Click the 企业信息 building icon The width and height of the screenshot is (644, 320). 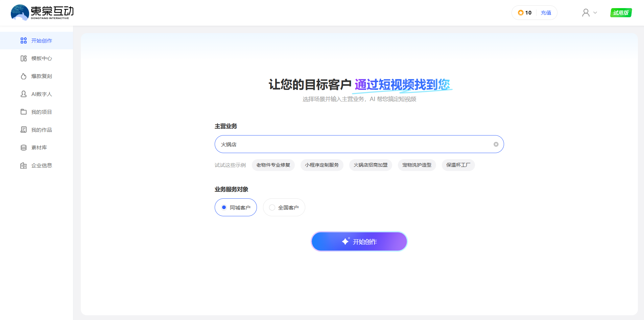tap(24, 166)
